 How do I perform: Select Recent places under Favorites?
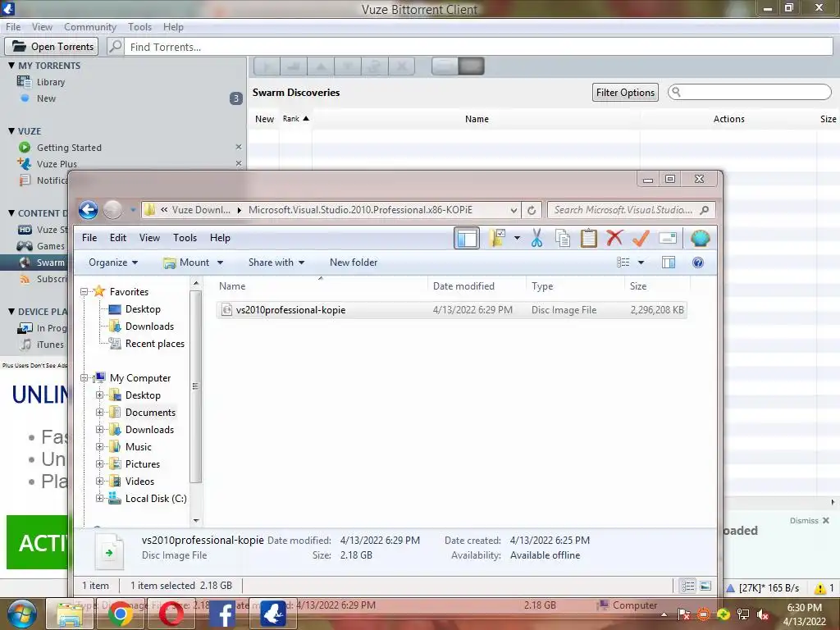155,344
